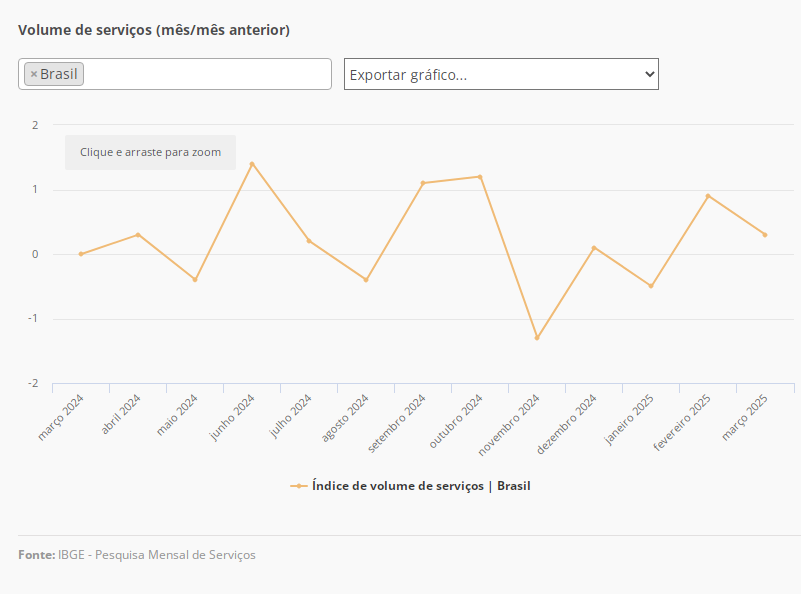Click the orange legend line marker
The width and height of the screenshot is (801, 594).
pos(298,486)
